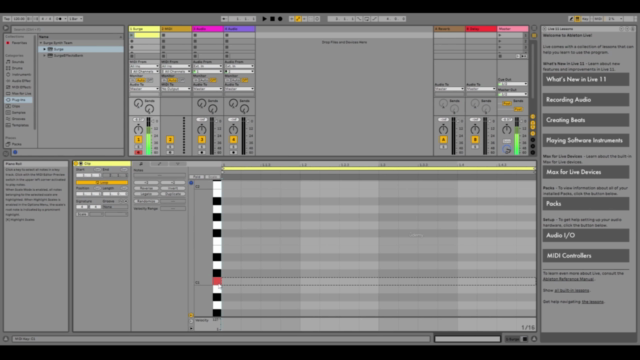640x360 pixels.
Task: Select the 2 MIDI track header
Action: [176, 29]
